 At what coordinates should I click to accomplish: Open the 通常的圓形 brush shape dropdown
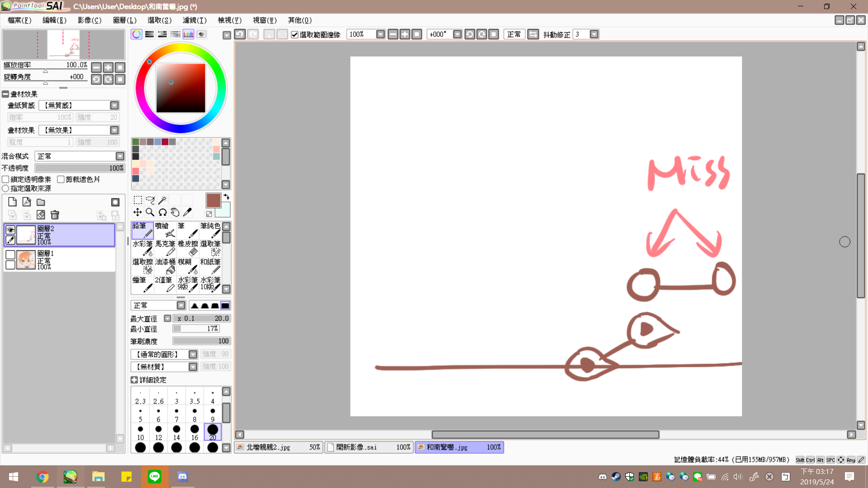pos(193,354)
